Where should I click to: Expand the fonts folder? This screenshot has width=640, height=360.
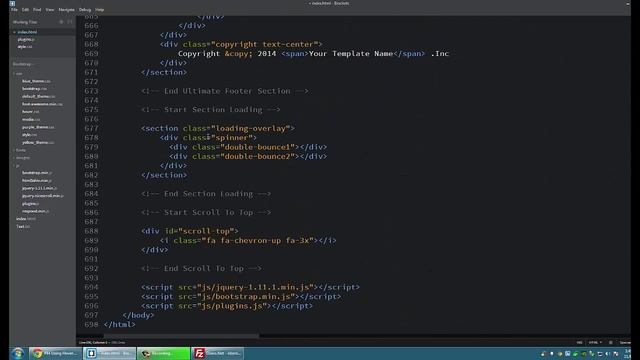(x=20, y=150)
